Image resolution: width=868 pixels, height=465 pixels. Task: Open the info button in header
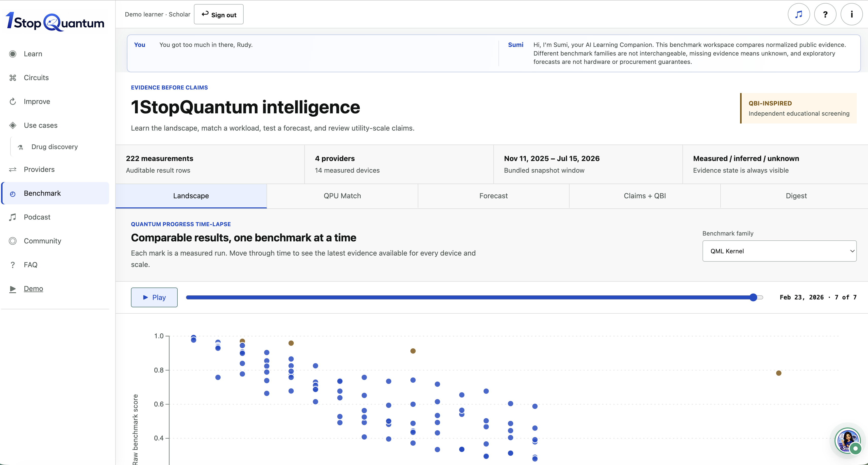[852, 14]
